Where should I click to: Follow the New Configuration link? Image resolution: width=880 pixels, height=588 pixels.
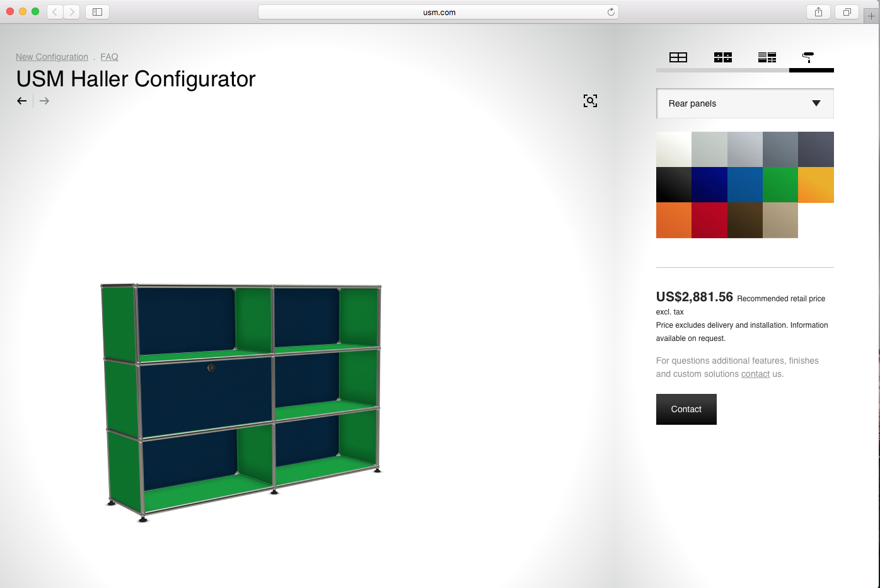click(52, 57)
